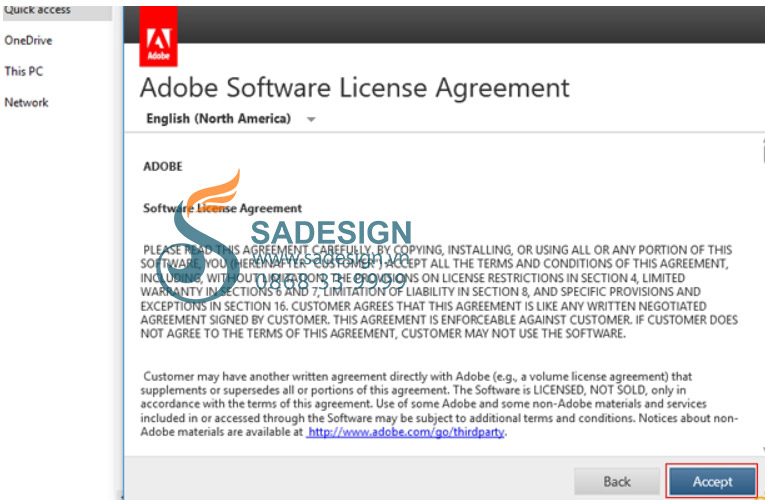Image resolution: width=765 pixels, height=500 pixels.
Task: Click the dark installer title bar
Action: [471, 24]
